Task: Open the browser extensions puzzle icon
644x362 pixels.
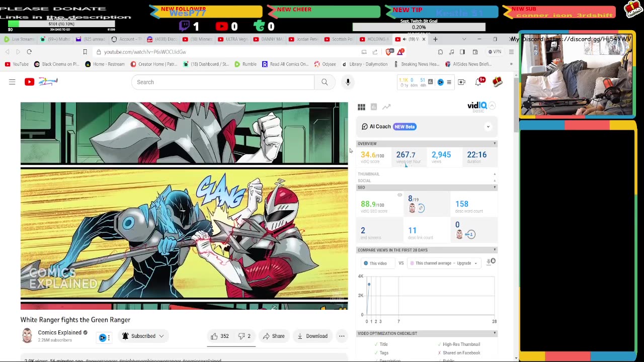Action: point(440,52)
